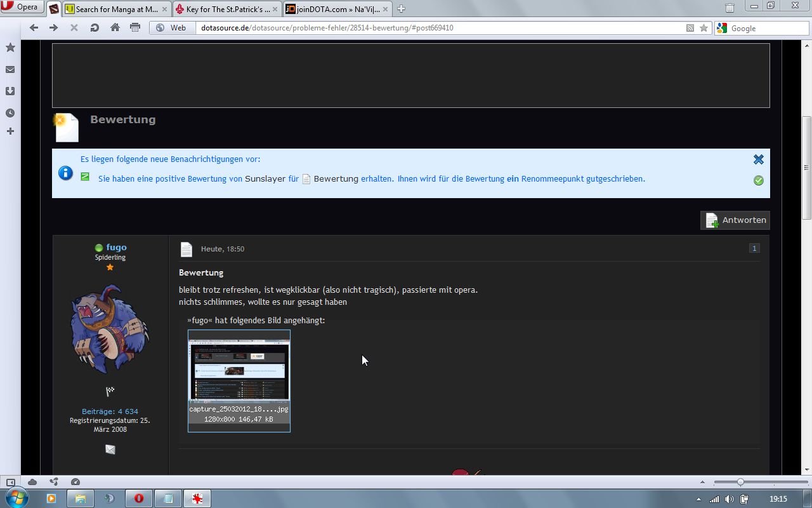Toggle the side panel button in status bar

click(10, 482)
